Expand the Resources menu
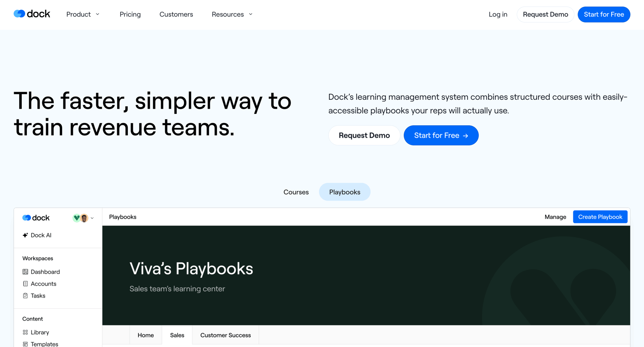Viewport: 644px width, 347px height. pyautogui.click(x=232, y=14)
